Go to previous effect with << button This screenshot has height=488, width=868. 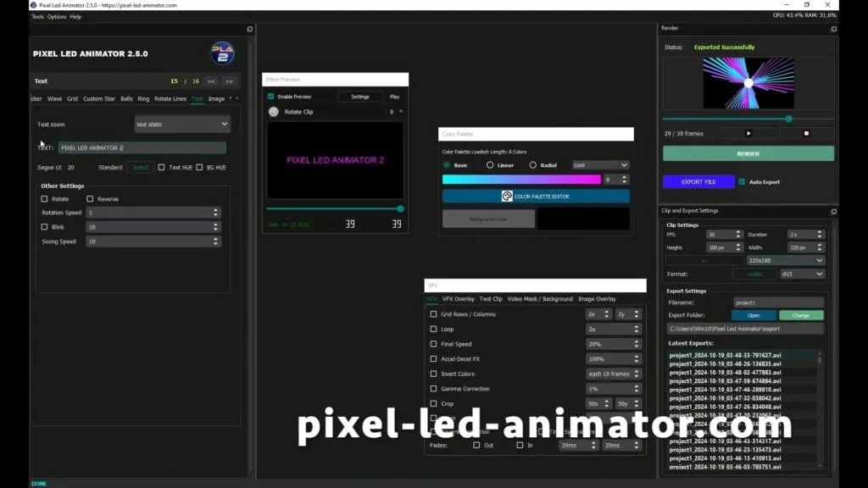coord(211,81)
